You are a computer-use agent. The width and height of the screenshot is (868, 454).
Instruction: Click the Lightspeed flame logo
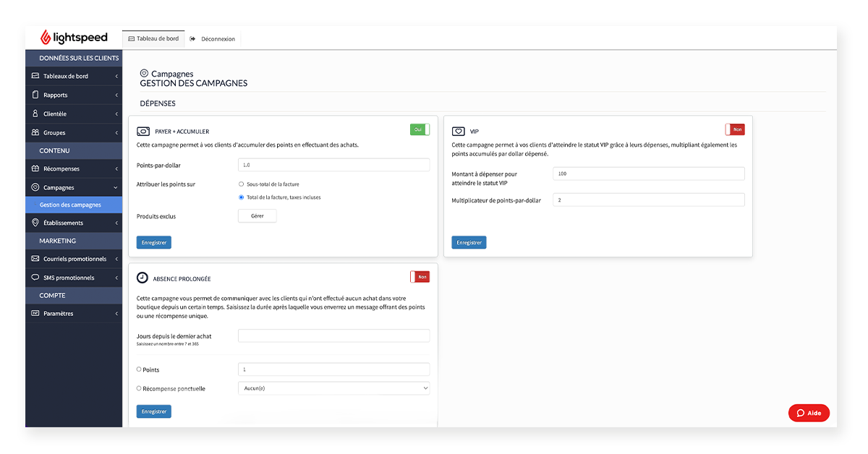pos(45,38)
